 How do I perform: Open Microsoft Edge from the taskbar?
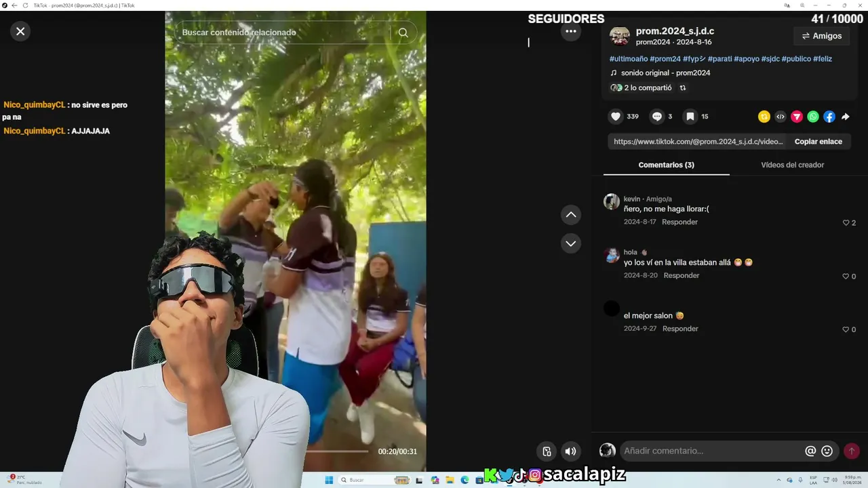pos(465,480)
